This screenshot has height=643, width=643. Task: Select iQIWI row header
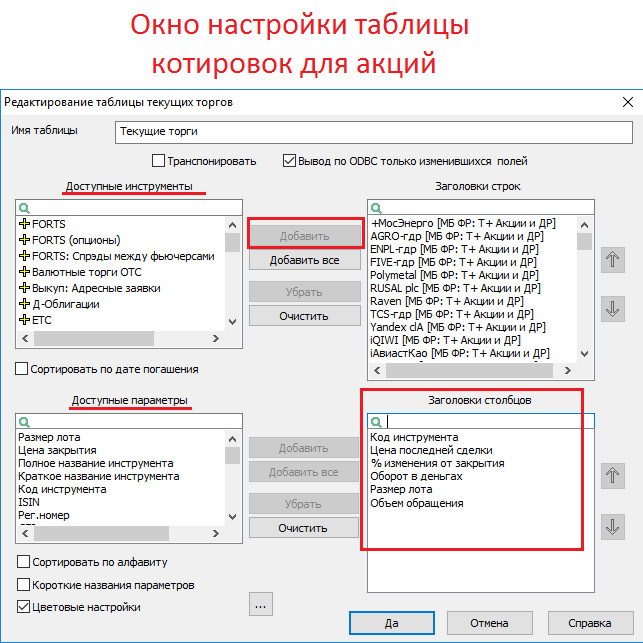[x=445, y=340]
